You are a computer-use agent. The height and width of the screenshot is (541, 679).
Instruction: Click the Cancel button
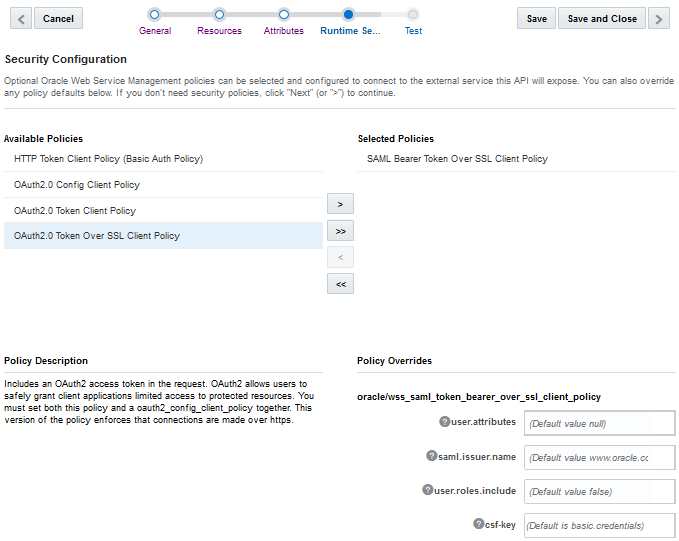pos(58,18)
